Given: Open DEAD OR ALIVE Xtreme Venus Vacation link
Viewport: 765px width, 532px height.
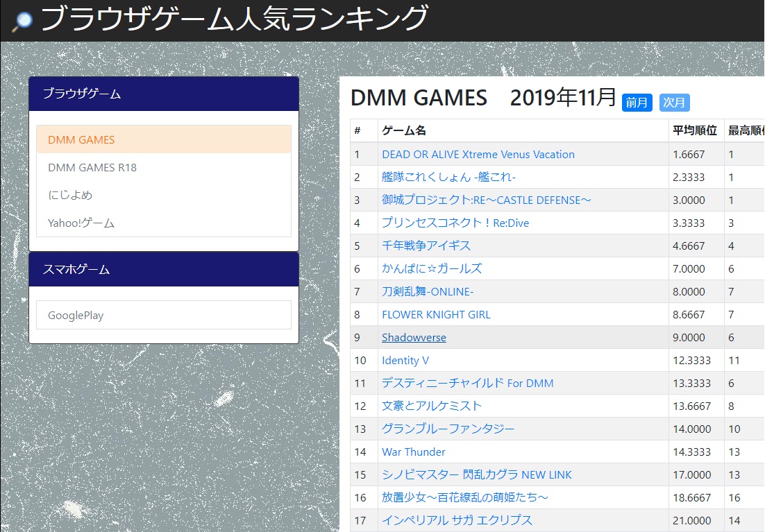Looking at the screenshot, I should [x=478, y=154].
